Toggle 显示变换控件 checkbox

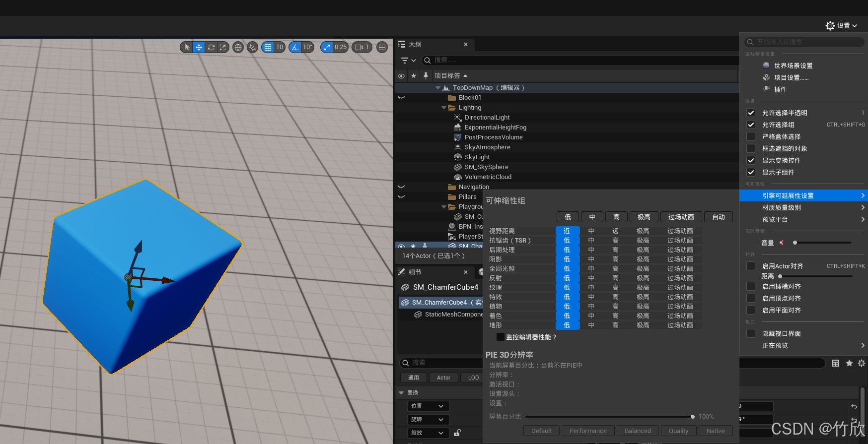[x=751, y=160]
